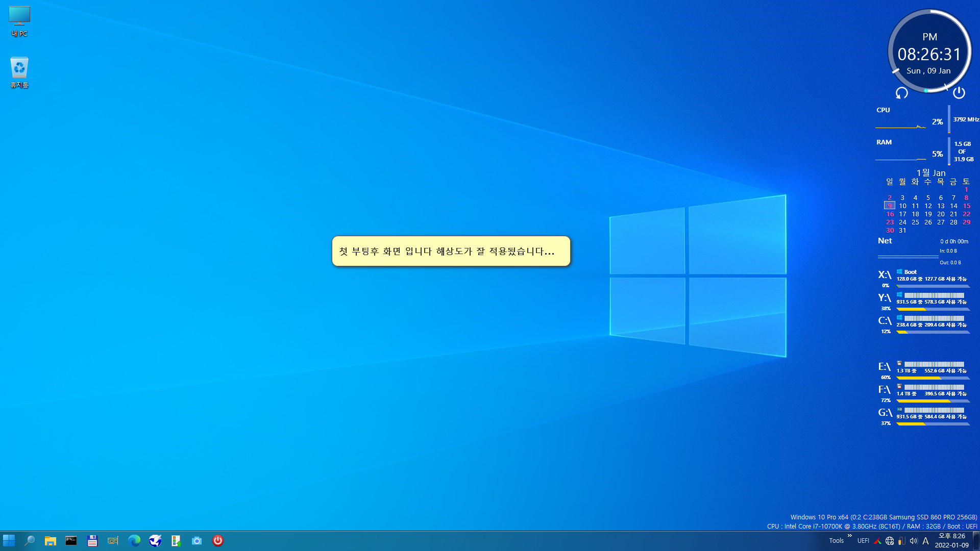The image size is (980, 551).
Task: Open the blue bird globe taskbar icon
Action: [155, 540]
